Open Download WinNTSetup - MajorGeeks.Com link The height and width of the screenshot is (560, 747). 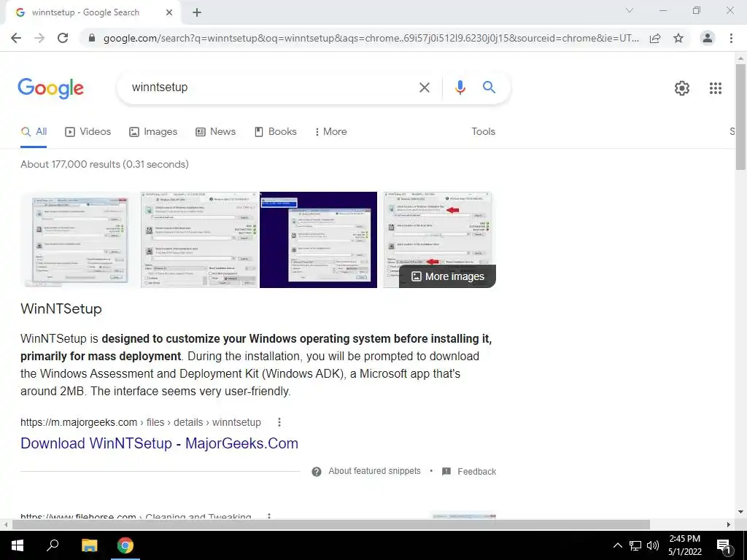tap(159, 443)
